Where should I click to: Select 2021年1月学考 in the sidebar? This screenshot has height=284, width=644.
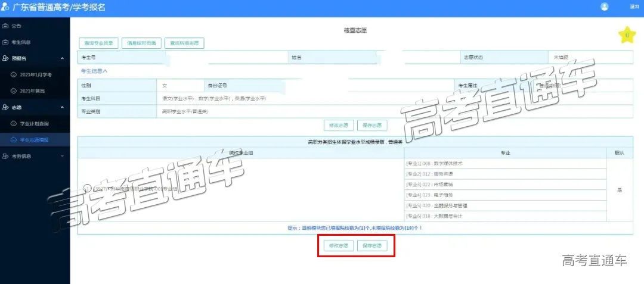click(x=35, y=74)
